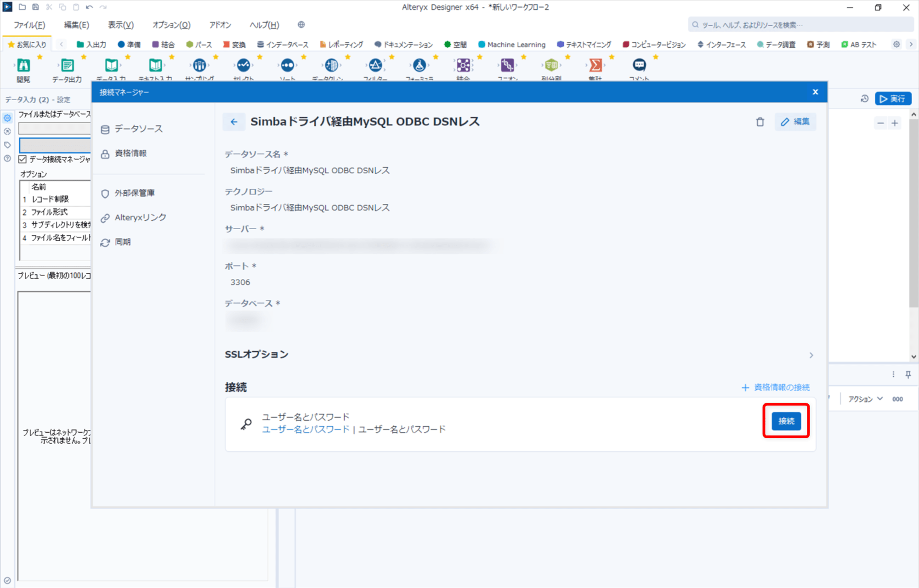The image size is (919, 588).
Task: Click the annotation tag icon in config sidebar
Action: point(7,145)
